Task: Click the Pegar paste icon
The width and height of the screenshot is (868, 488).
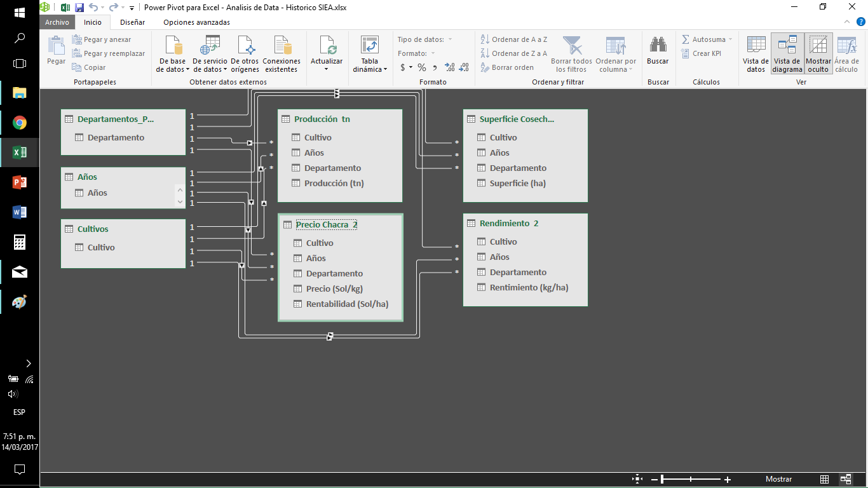Action: [56, 51]
